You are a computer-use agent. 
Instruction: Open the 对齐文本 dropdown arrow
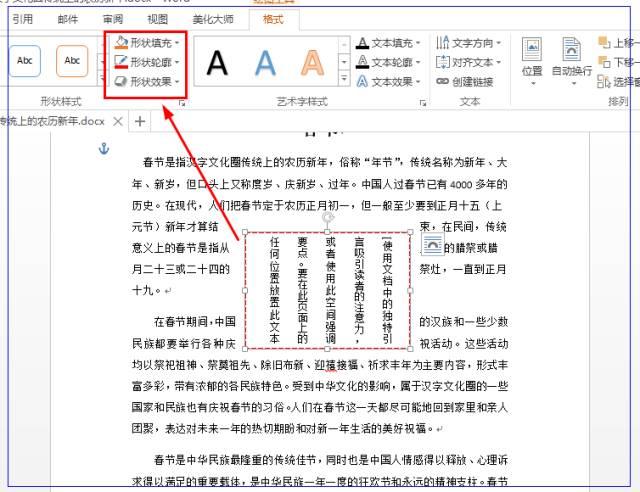pos(499,62)
